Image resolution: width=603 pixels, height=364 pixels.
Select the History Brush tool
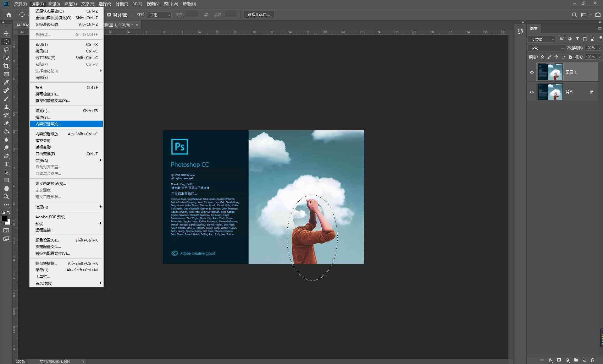point(6,115)
